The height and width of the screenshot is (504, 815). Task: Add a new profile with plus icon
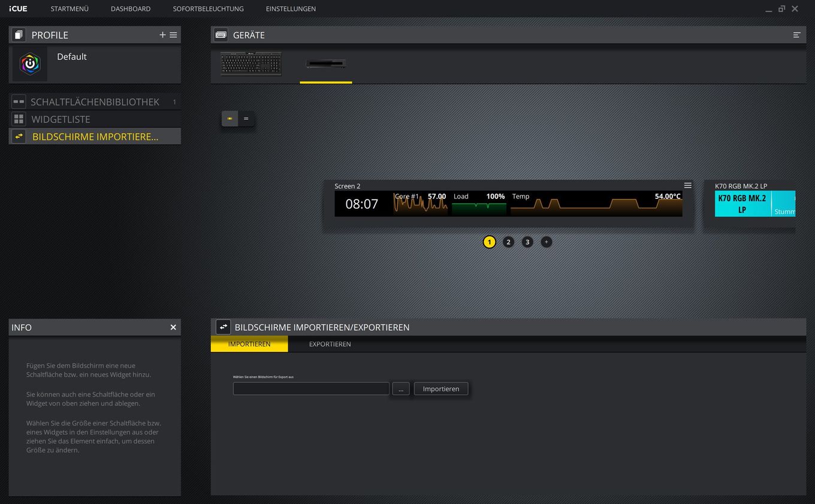[162, 35]
